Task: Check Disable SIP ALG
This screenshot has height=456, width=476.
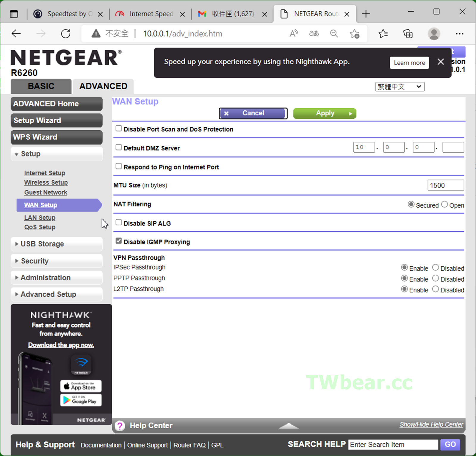Action: [119, 222]
